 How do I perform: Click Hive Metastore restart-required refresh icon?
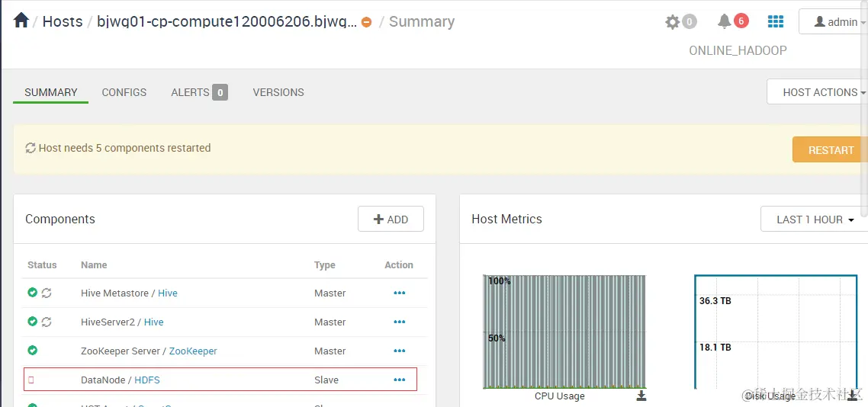click(47, 293)
